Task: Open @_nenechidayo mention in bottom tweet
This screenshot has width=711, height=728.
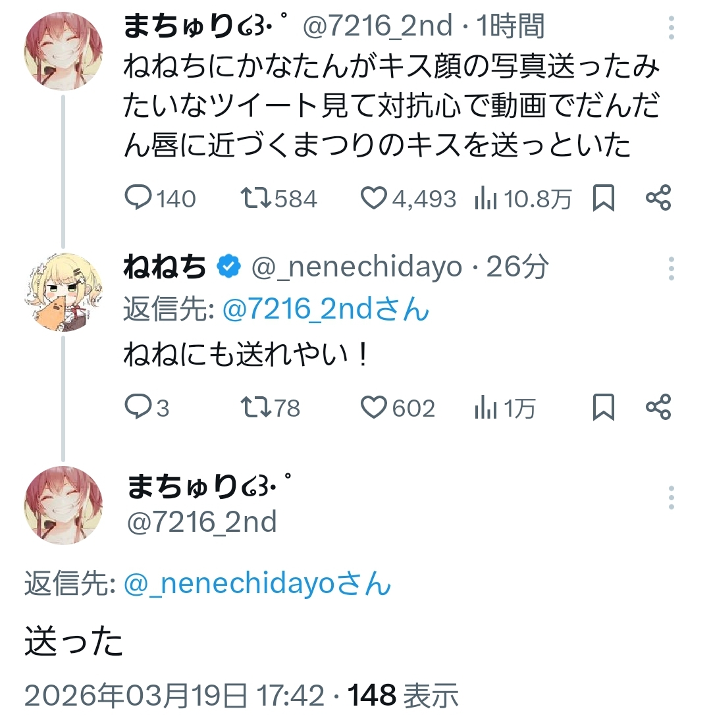Action: click(x=257, y=584)
